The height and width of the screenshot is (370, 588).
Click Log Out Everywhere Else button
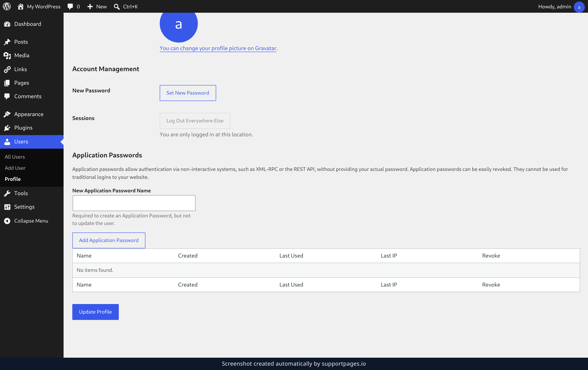pos(195,121)
